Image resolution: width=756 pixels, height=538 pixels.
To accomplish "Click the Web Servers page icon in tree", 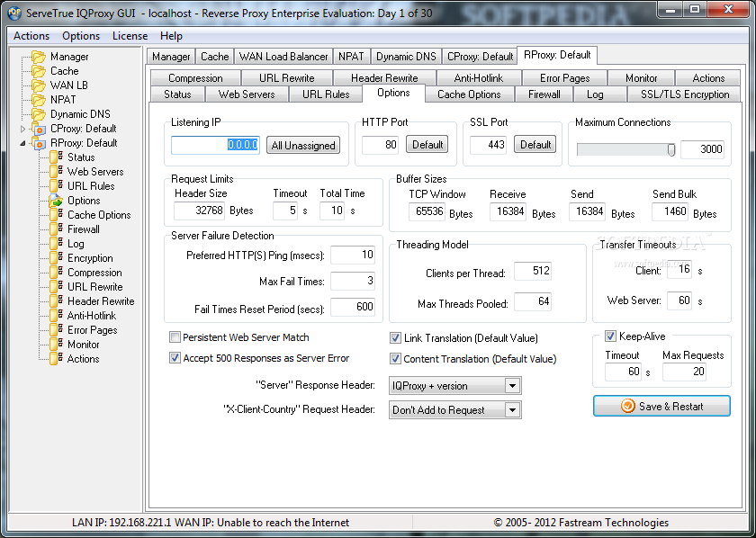I will tap(56, 172).
